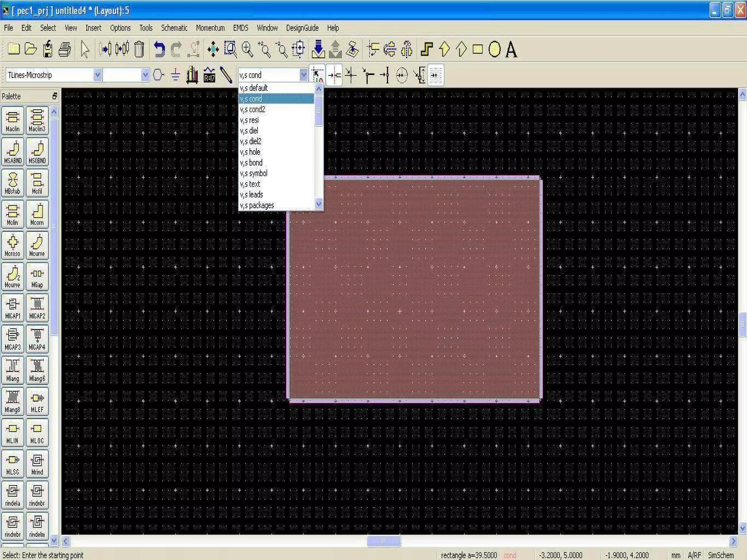Click the Maclin palette component
Viewport: 747px width, 560px height.
click(13, 120)
